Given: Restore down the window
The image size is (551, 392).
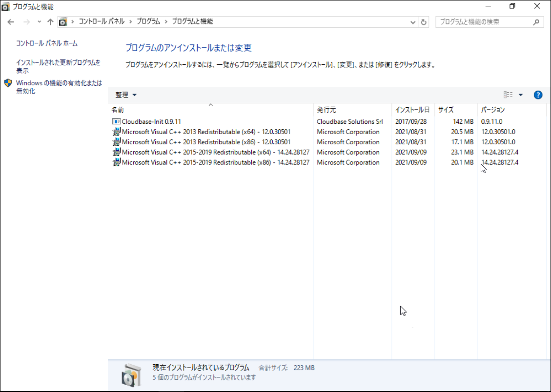Looking at the screenshot, I should [x=512, y=6].
